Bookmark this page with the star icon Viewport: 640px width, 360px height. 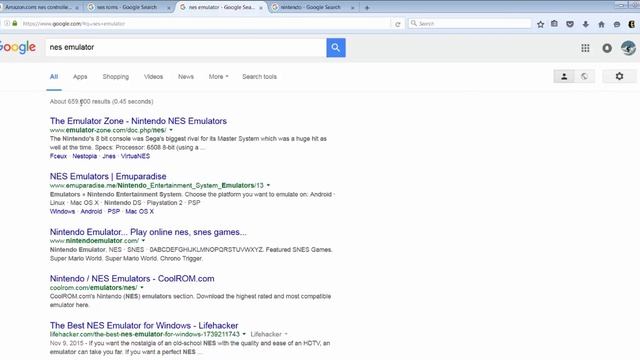(x=540, y=24)
